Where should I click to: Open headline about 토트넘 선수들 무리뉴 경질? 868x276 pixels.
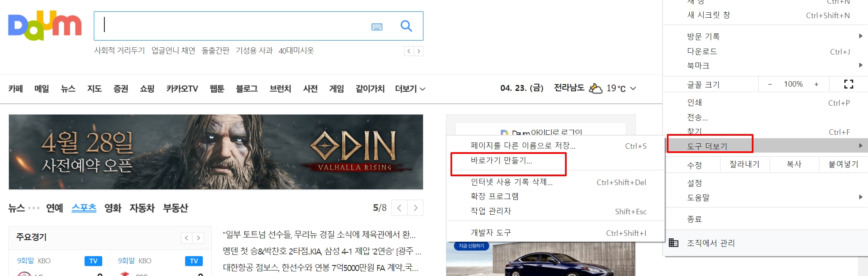(319, 235)
